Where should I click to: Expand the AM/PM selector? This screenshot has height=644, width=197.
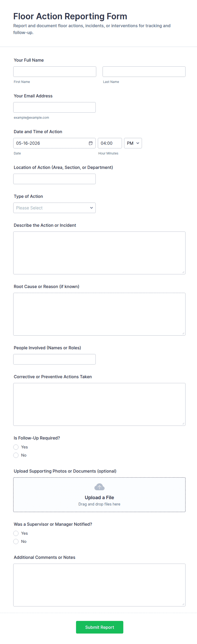(x=133, y=143)
